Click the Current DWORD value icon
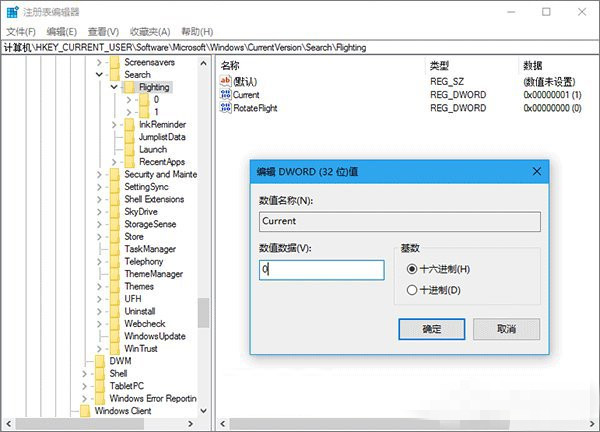 point(225,94)
